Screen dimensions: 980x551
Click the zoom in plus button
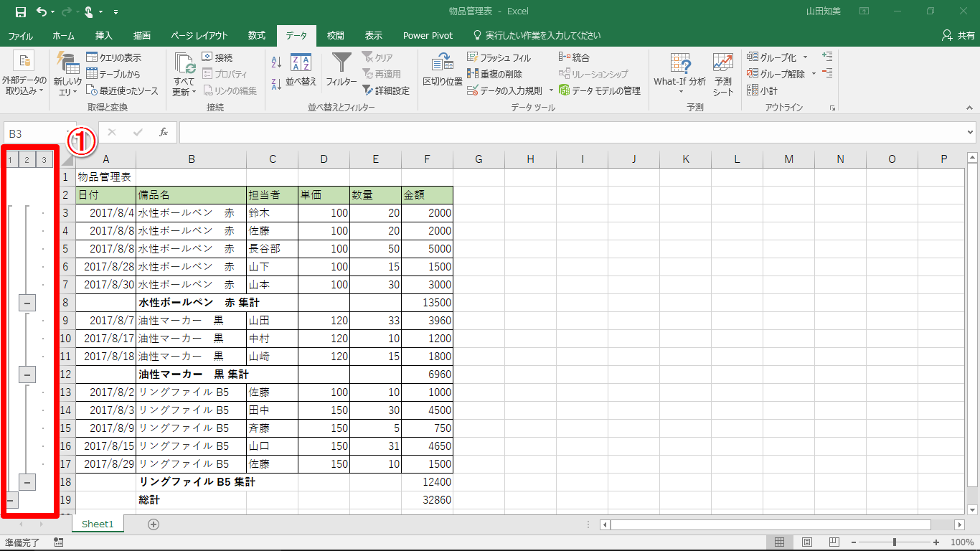[x=936, y=542]
